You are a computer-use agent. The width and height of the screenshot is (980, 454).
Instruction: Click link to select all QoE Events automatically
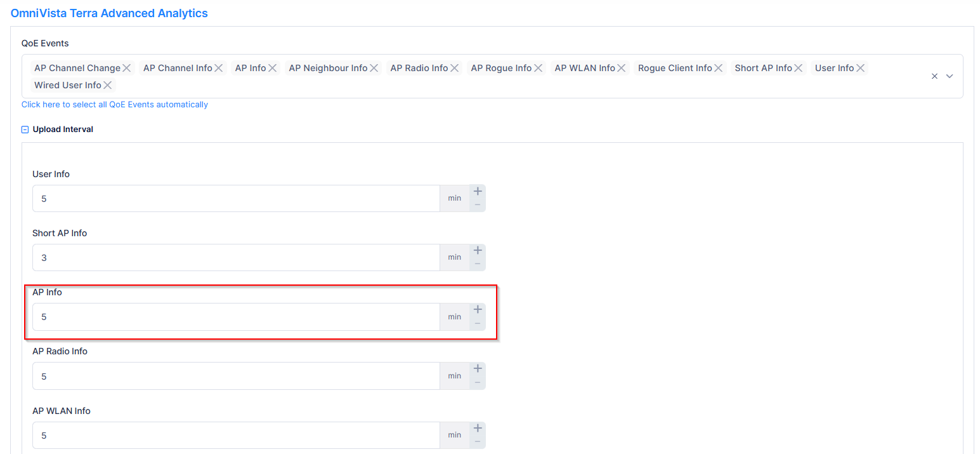pyautogui.click(x=115, y=104)
